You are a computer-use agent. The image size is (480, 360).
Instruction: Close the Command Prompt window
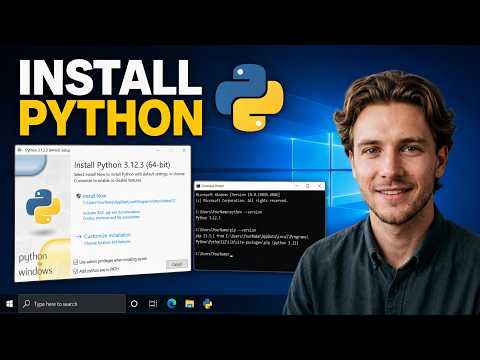[319, 185]
